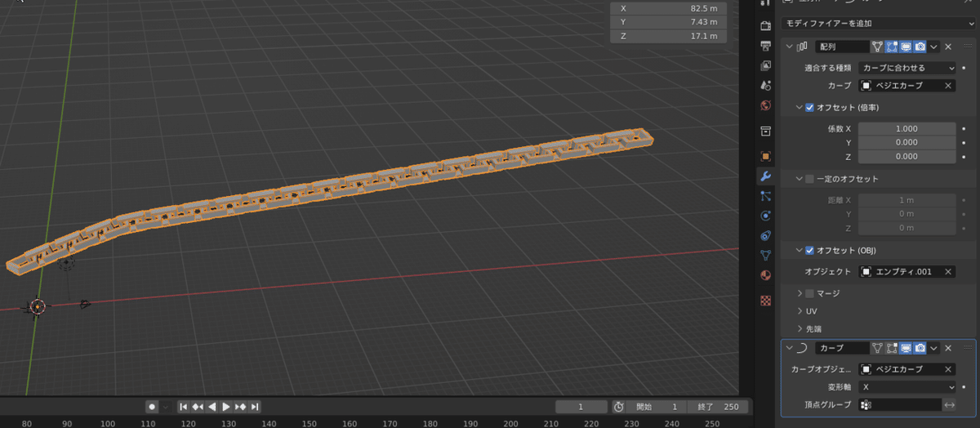Play the animation forward
Image resolution: width=980 pixels, height=428 pixels.
pyautogui.click(x=226, y=406)
